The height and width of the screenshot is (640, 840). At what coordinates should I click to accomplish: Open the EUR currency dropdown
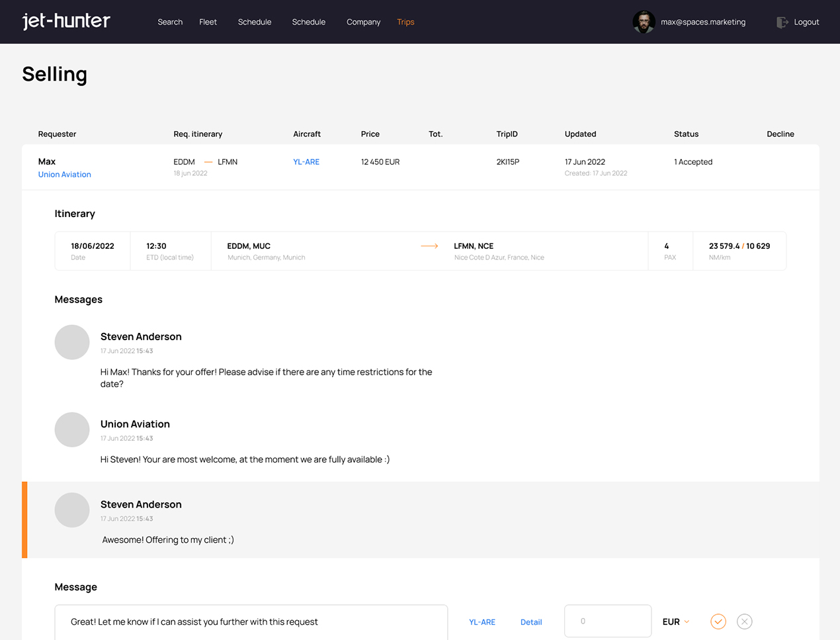point(676,621)
